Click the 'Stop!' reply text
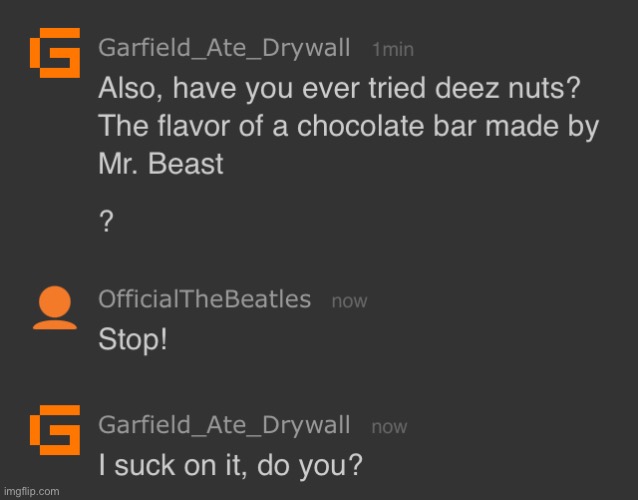 point(132,339)
